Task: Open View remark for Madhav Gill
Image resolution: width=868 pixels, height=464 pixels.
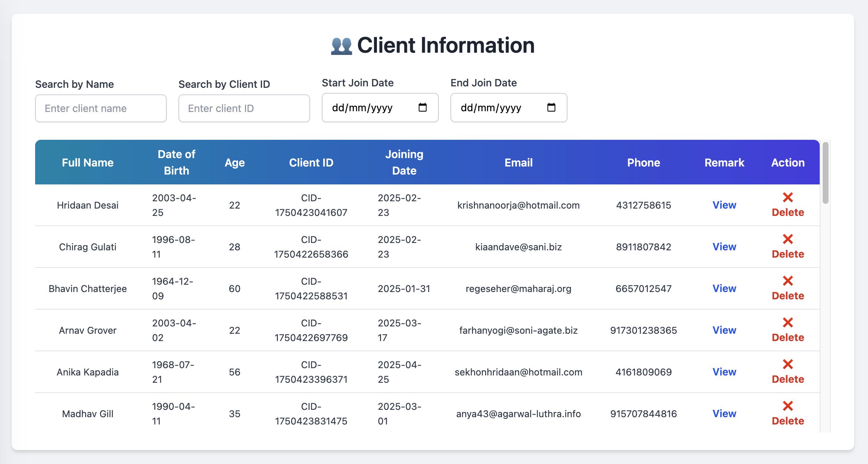Action: pyautogui.click(x=724, y=413)
